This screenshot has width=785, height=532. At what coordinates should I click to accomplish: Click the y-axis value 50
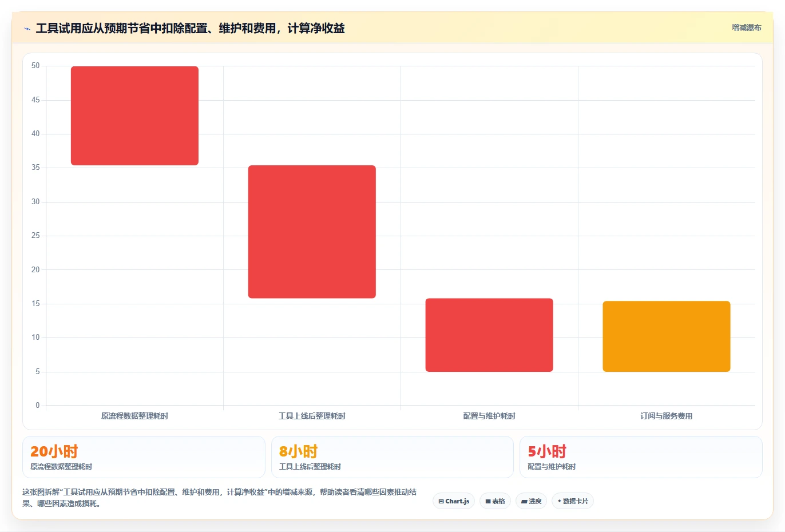(35, 66)
